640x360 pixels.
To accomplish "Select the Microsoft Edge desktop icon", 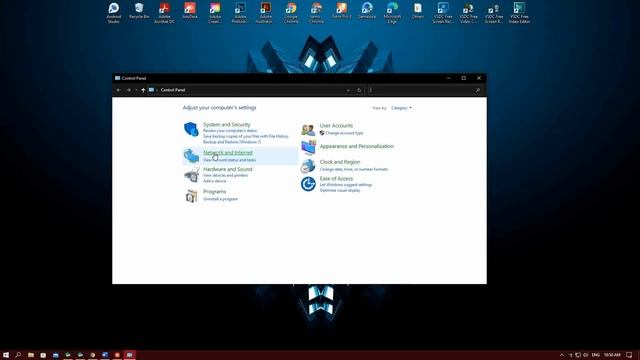I will [x=392, y=13].
